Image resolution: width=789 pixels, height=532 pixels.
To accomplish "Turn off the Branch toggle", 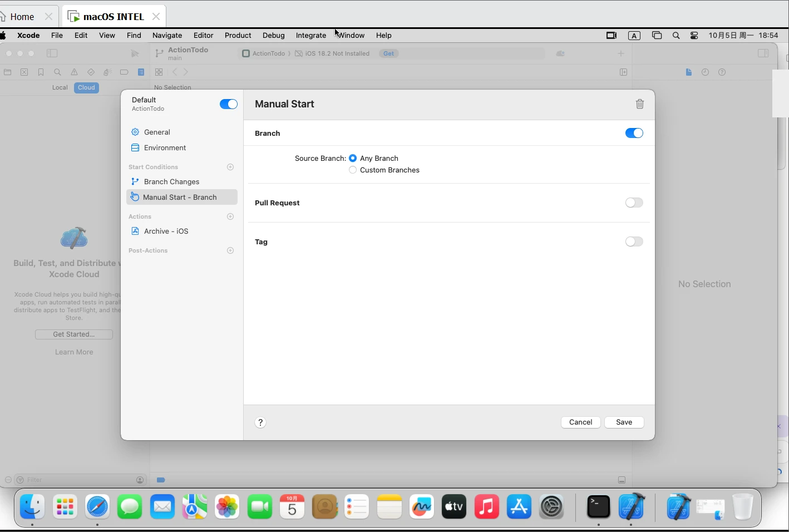I will pyautogui.click(x=634, y=133).
